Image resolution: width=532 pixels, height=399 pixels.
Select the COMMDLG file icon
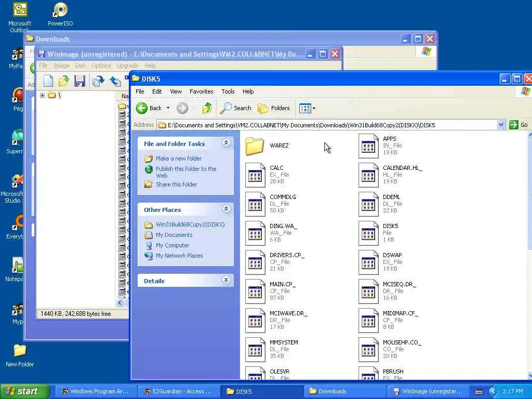[x=255, y=204]
